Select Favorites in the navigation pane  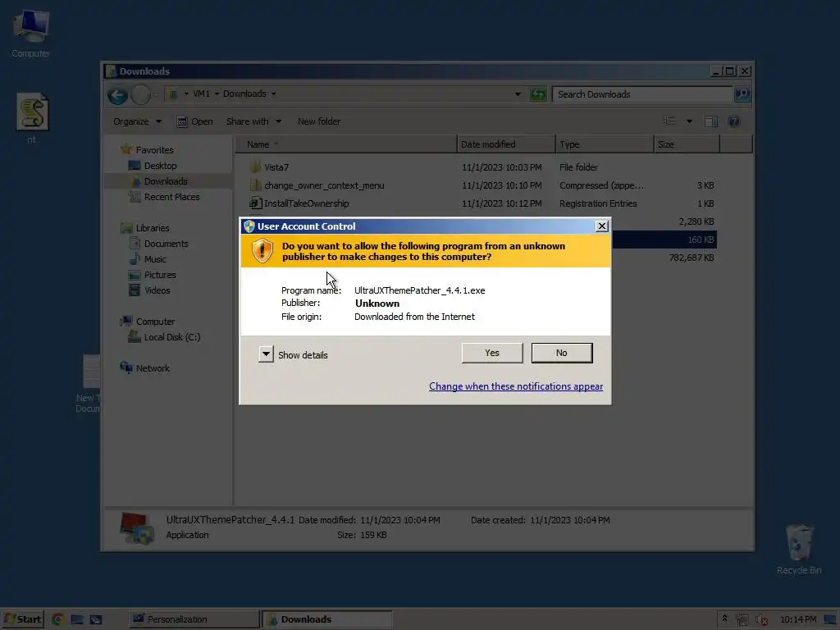tap(154, 150)
